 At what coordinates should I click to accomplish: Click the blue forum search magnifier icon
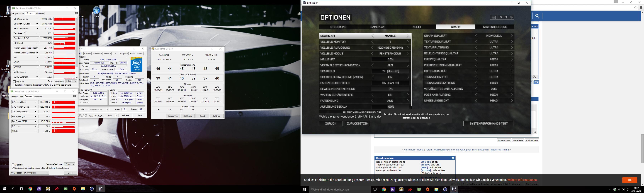coord(537,16)
